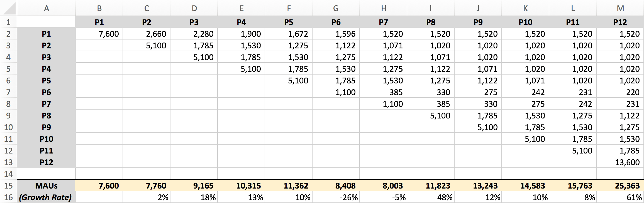Click the growth rate 48% cell
The height and width of the screenshot is (203, 644).
[x=431, y=197]
